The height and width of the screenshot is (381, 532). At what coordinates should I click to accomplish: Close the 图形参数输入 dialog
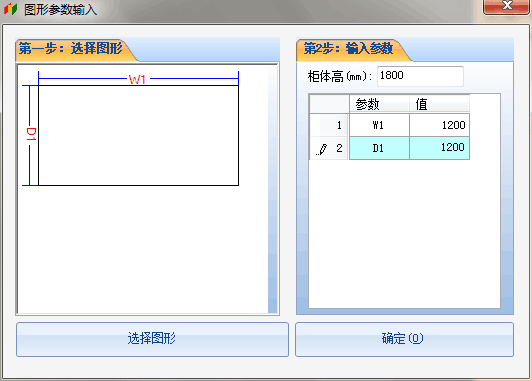coord(507,6)
